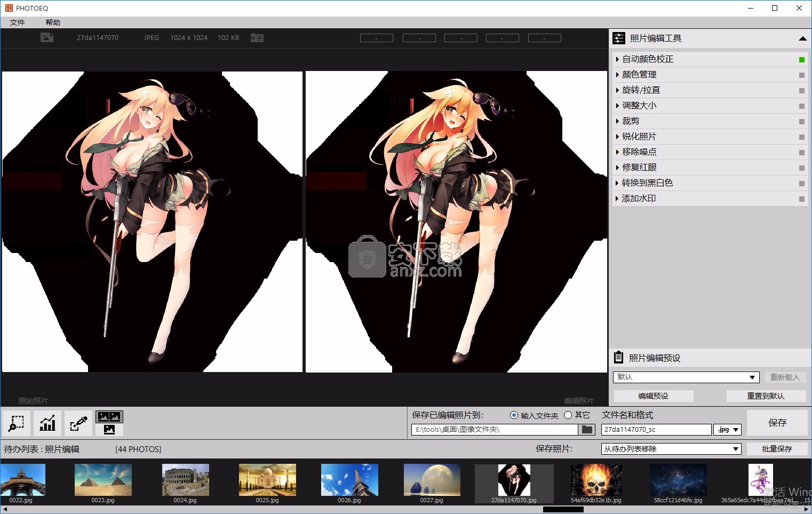Click the 重新载入 button

[785, 377]
